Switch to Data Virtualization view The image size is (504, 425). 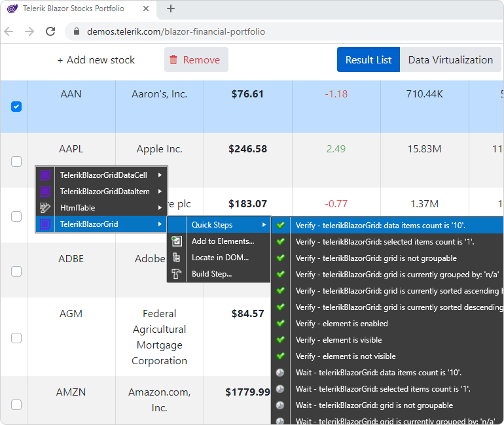pyautogui.click(x=450, y=59)
